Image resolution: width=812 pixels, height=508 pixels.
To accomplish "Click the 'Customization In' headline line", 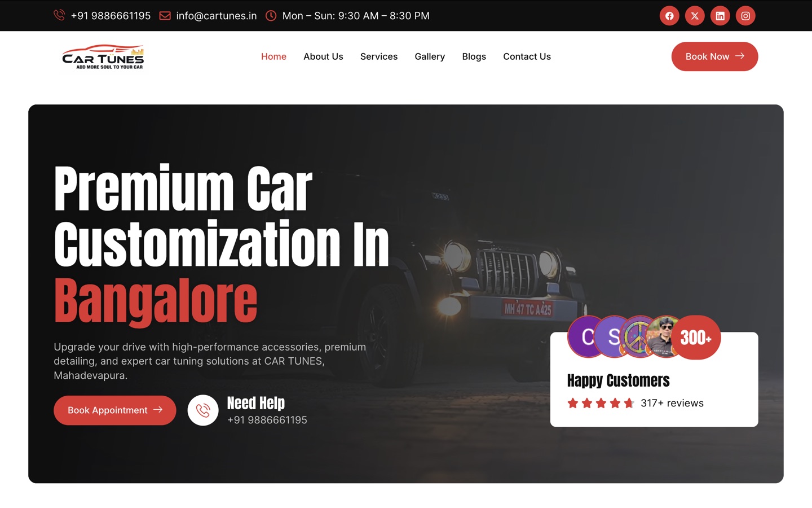I will (x=222, y=244).
